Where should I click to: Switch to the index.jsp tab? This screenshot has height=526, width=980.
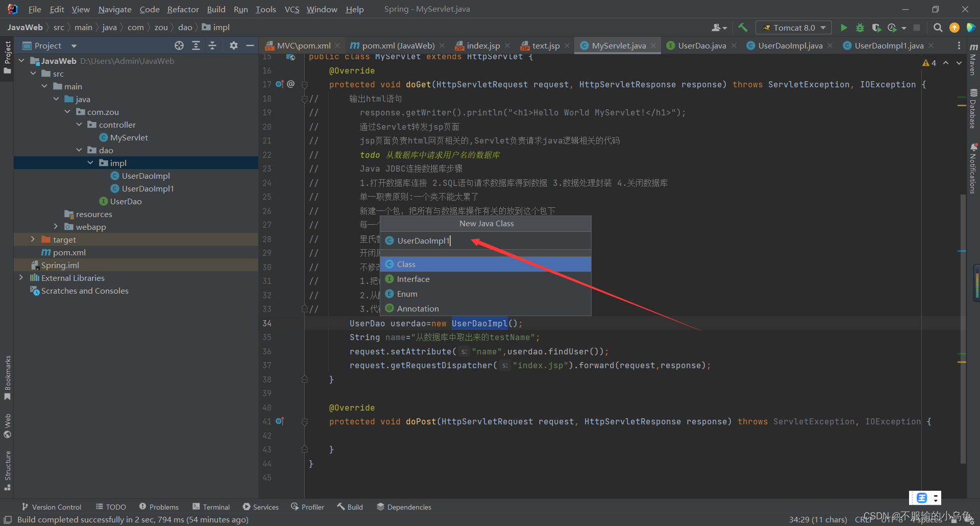[477, 45]
